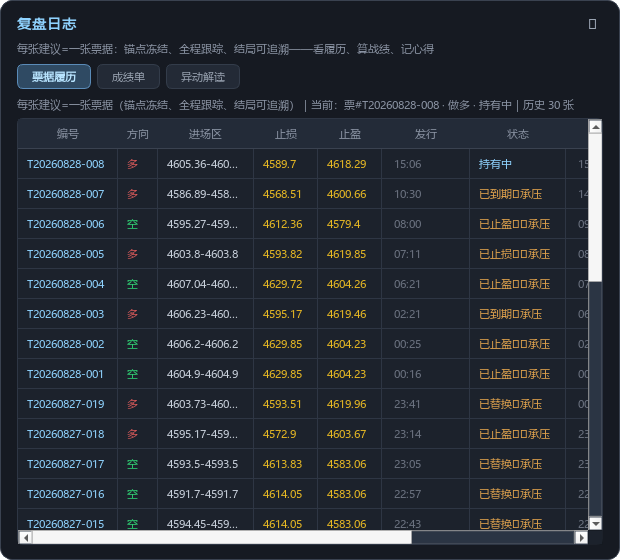
Task: Click the 止盈 column header
Action: tap(350, 134)
